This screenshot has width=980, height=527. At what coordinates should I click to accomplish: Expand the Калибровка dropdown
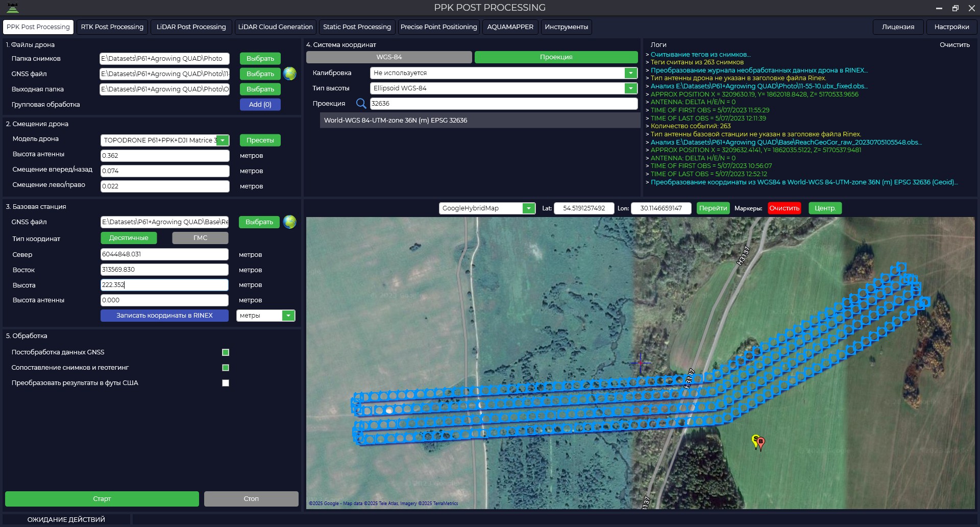tap(631, 73)
